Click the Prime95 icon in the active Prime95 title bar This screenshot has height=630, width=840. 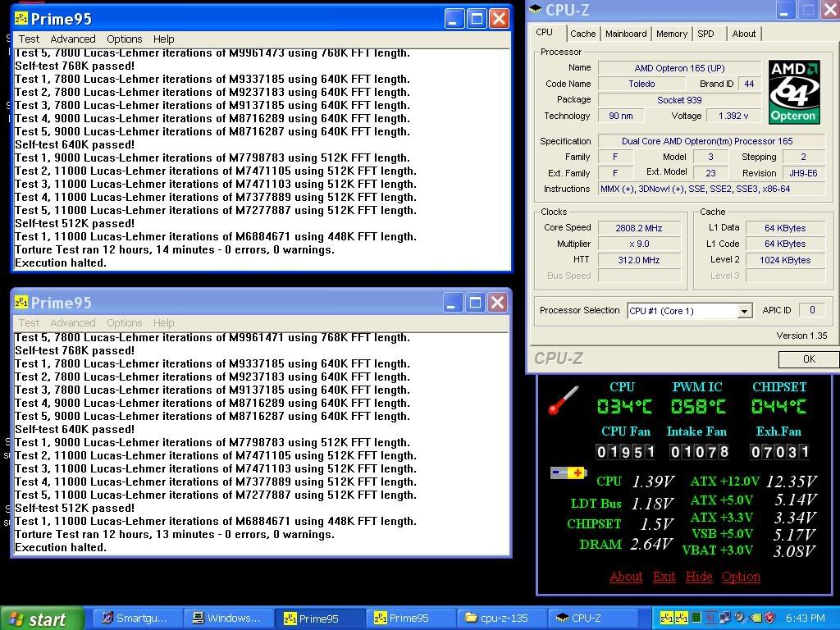point(21,19)
